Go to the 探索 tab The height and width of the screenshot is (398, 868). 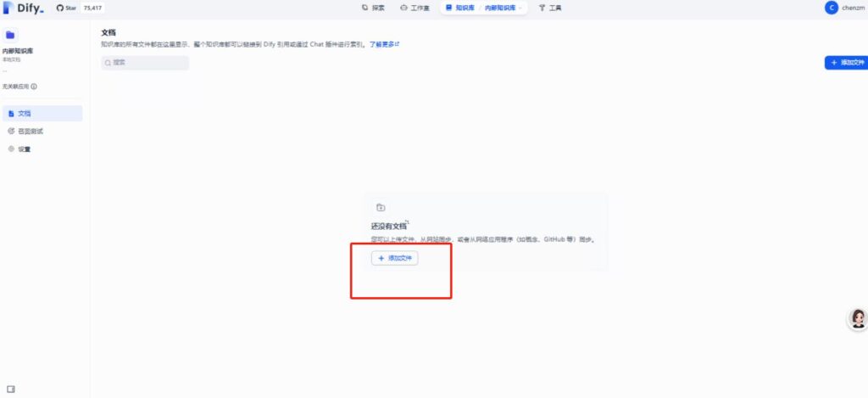(x=373, y=8)
